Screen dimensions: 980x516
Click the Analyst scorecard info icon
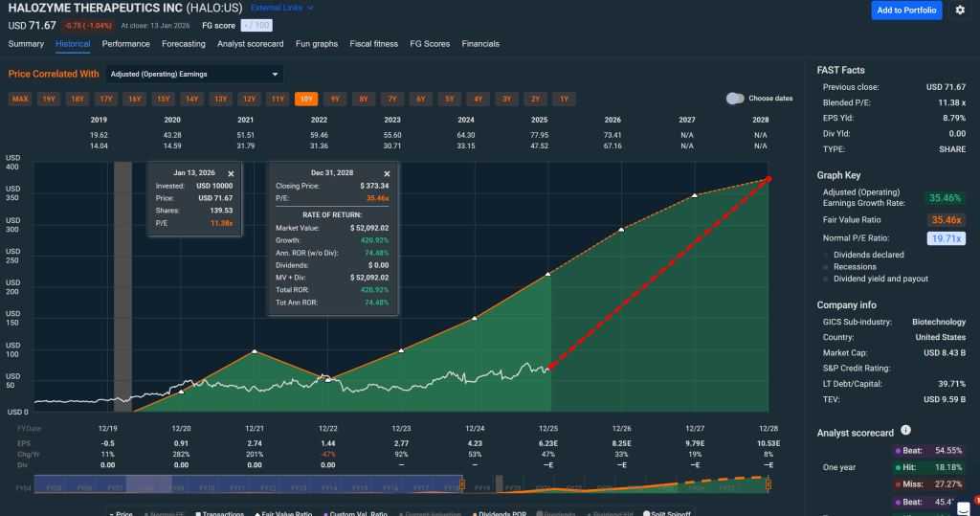click(x=905, y=430)
